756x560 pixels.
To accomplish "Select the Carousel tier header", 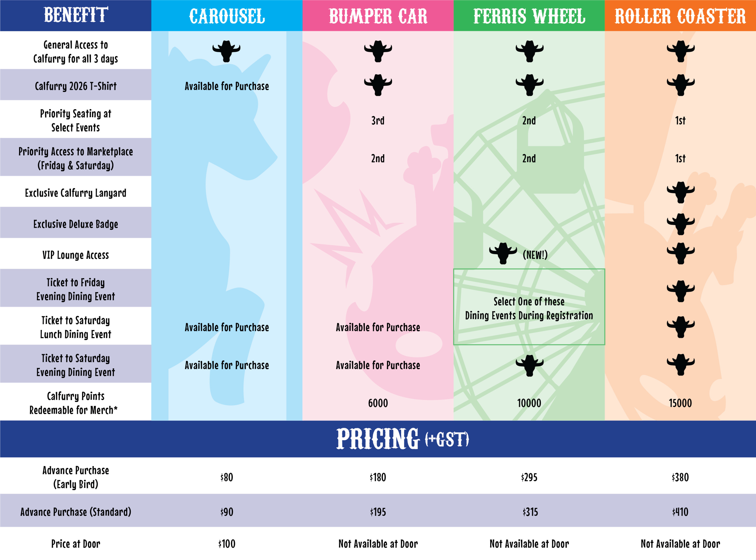I will [227, 16].
